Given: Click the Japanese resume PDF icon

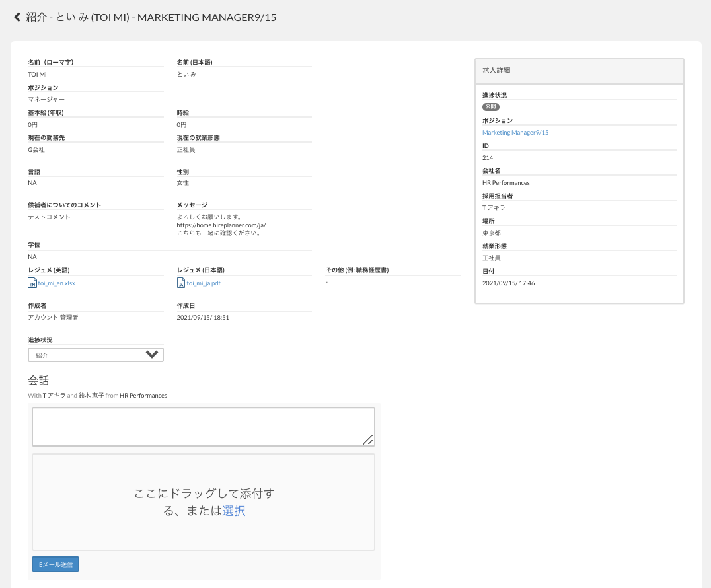Looking at the screenshot, I should coord(181,283).
